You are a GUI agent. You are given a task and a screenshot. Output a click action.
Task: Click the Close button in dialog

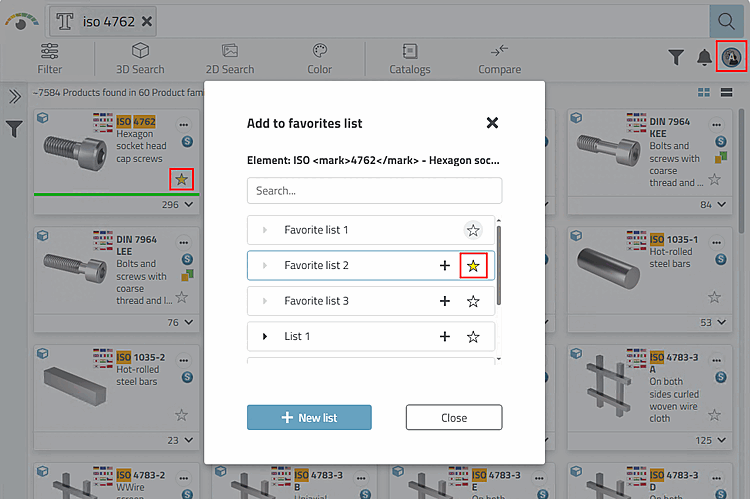(454, 417)
